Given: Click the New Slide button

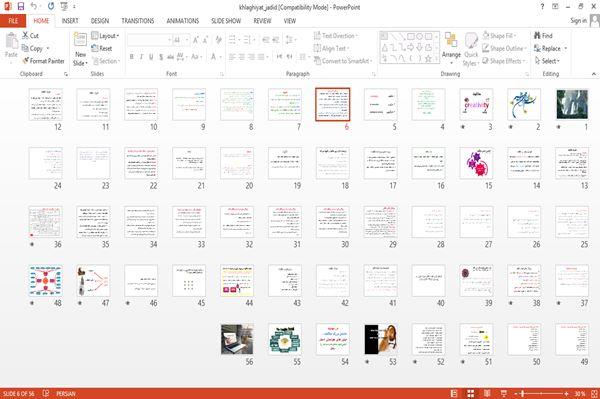Looking at the screenshot, I should [x=80, y=49].
